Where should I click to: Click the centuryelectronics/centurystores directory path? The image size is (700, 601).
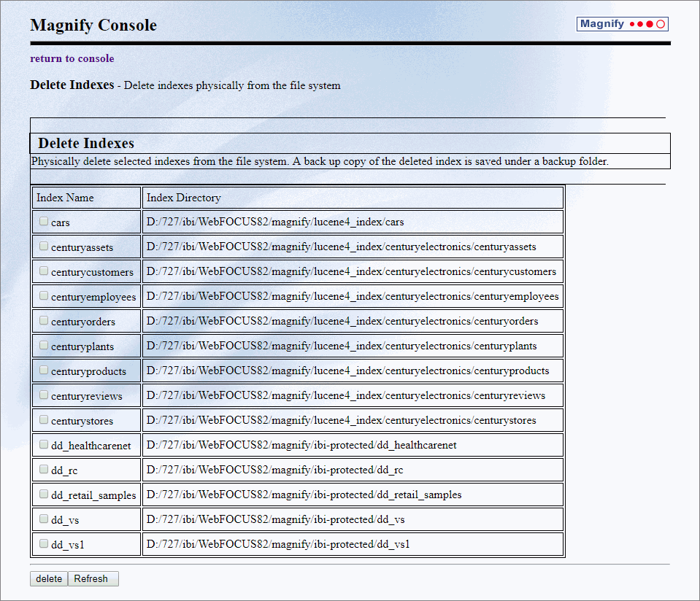pos(341,420)
